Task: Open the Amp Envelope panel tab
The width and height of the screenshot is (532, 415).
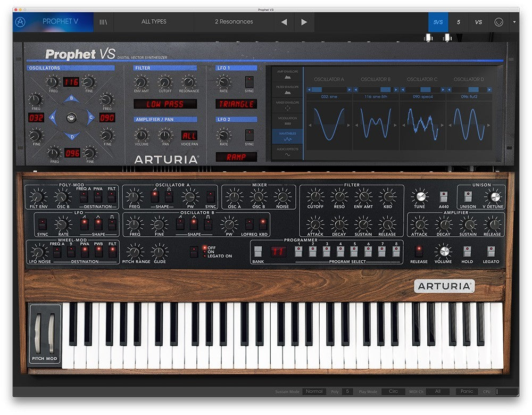Action: pyautogui.click(x=287, y=74)
